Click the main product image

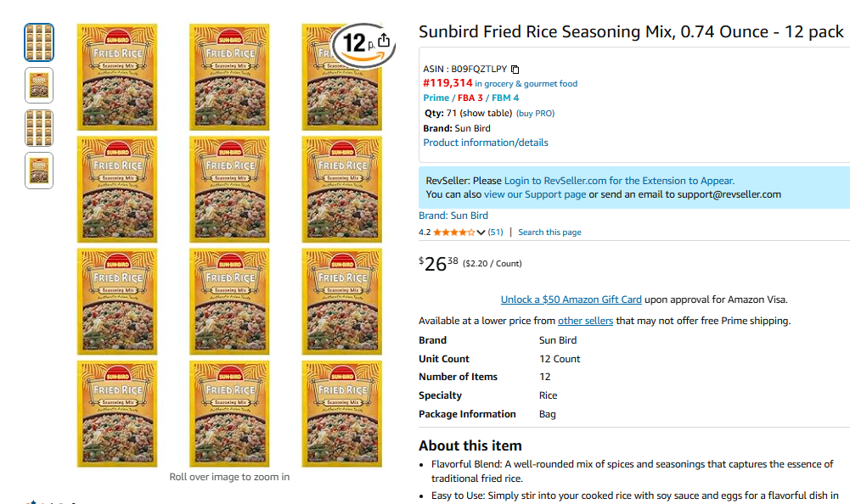click(229, 246)
